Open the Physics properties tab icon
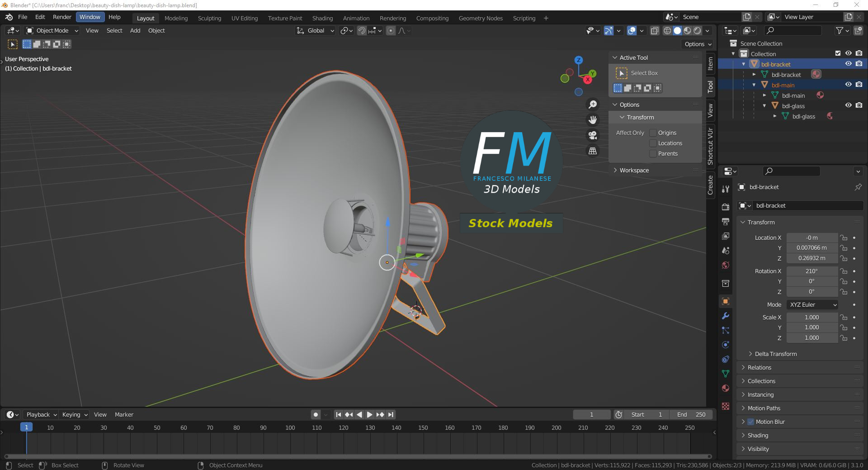The height and width of the screenshot is (470, 868). (x=726, y=345)
